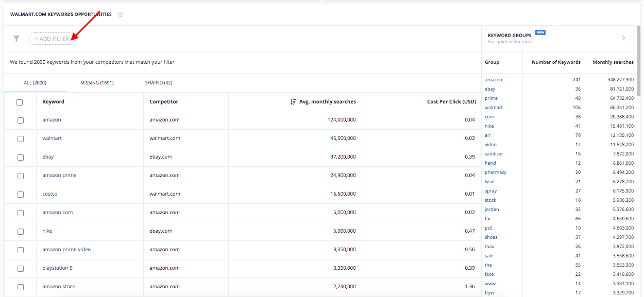Image resolution: width=644 pixels, height=297 pixels.
Task: Click the 'new' badge next to Keyword Groups
Action: coord(540,32)
